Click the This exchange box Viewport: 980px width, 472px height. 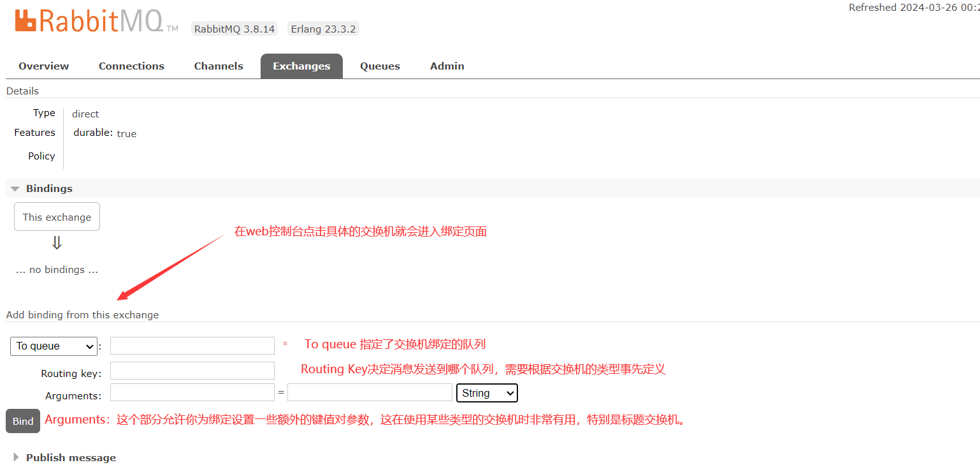coord(57,217)
